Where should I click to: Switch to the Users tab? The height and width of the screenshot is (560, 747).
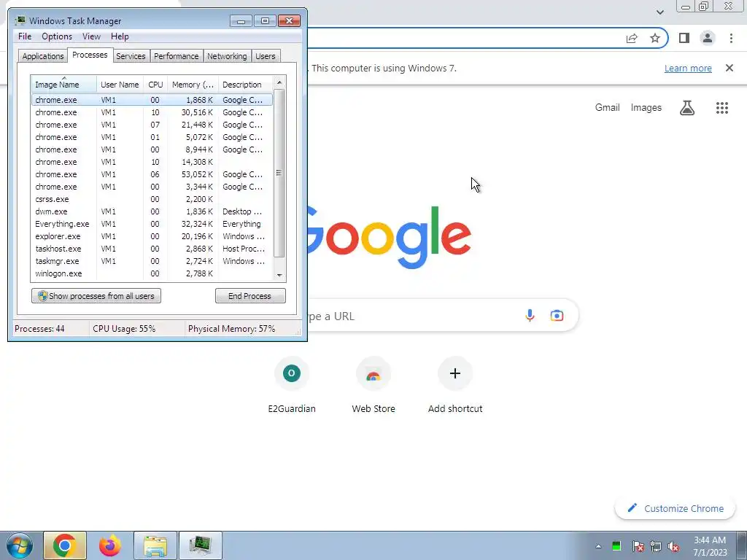tap(265, 56)
